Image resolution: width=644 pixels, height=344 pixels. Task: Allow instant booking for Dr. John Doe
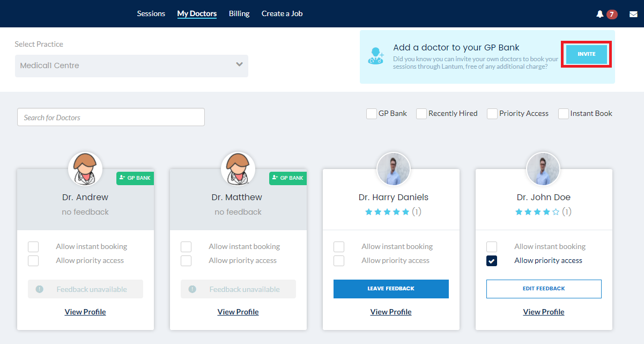coord(492,247)
